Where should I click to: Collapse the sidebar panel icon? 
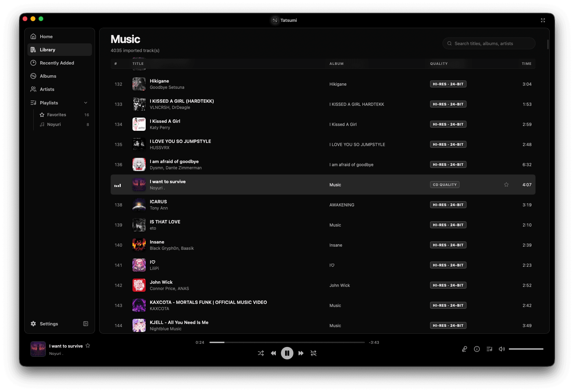point(86,324)
